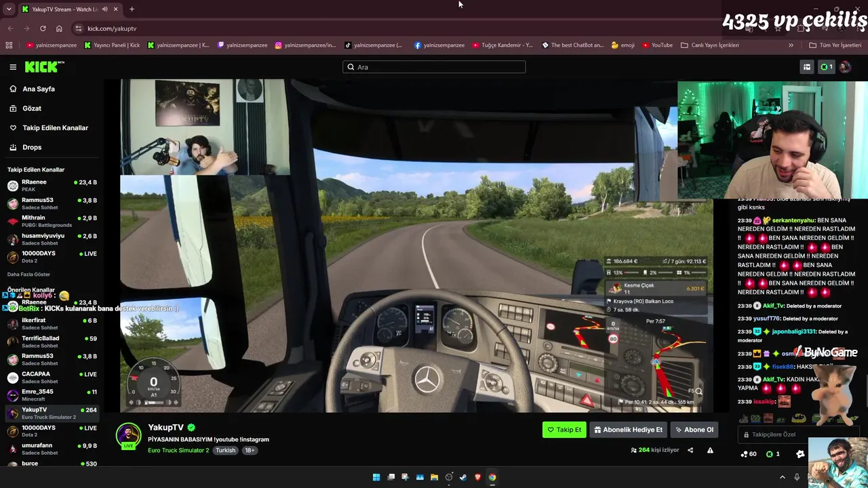Open the site info icon beside the URL
This screenshot has height=488, width=868.
point(79,28)
